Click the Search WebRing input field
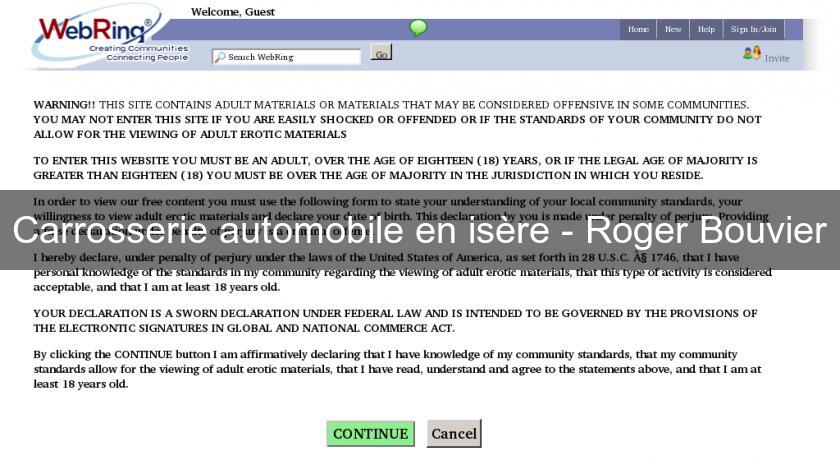Viewport: 840px width, 460px height. [287, 57]
